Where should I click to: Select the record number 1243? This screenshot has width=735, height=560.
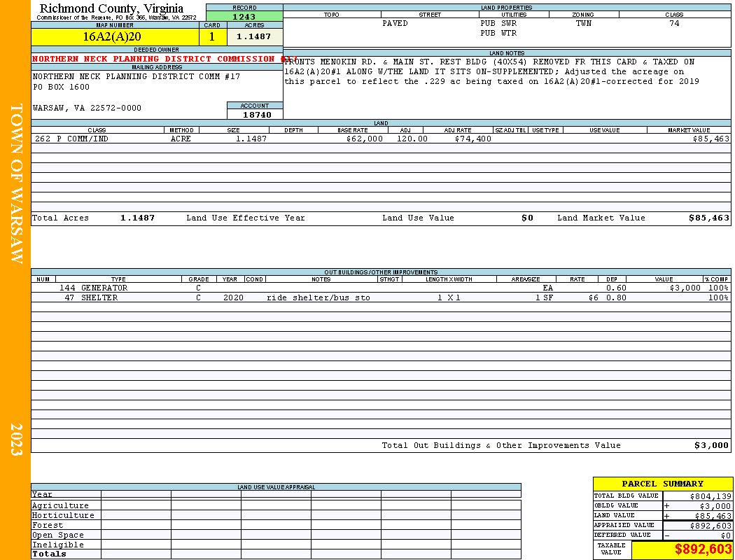pyautogui.click(x=244, y=16)
